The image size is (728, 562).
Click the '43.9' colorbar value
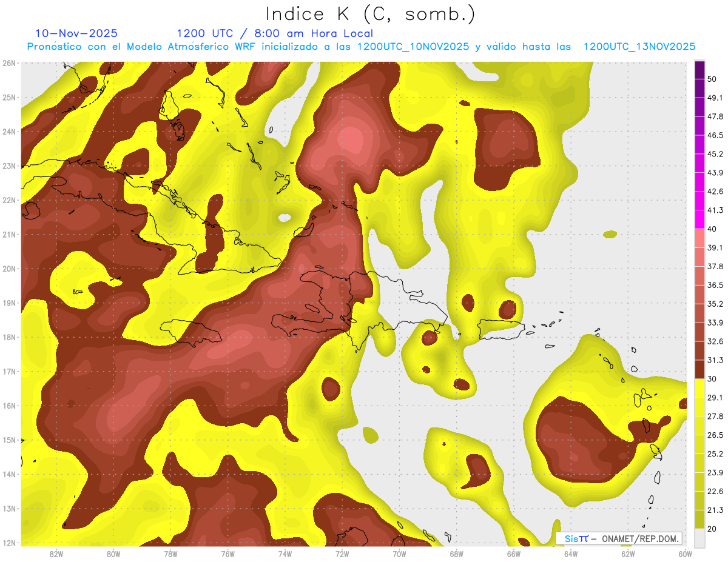pyautogui.click(x=715, y=173)
